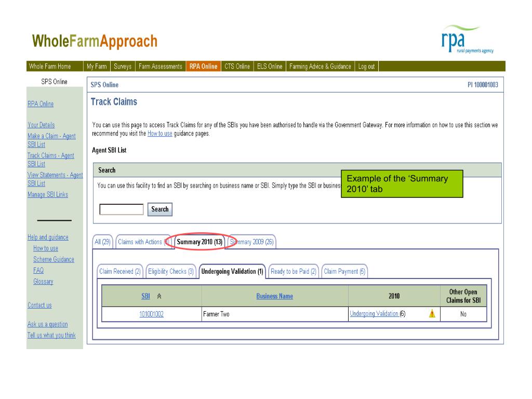Click the Tell us what you think link
532x399 pixels.
click(51, 335)
